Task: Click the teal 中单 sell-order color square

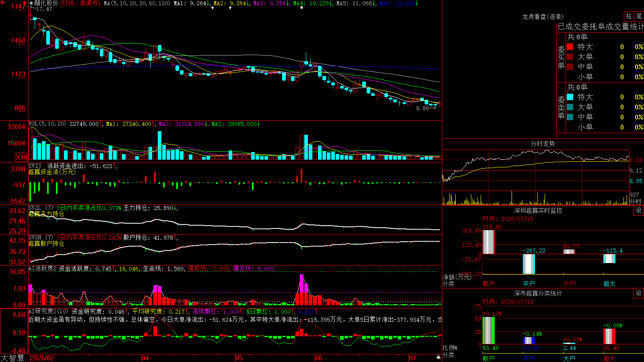Action: click(570, 117)
